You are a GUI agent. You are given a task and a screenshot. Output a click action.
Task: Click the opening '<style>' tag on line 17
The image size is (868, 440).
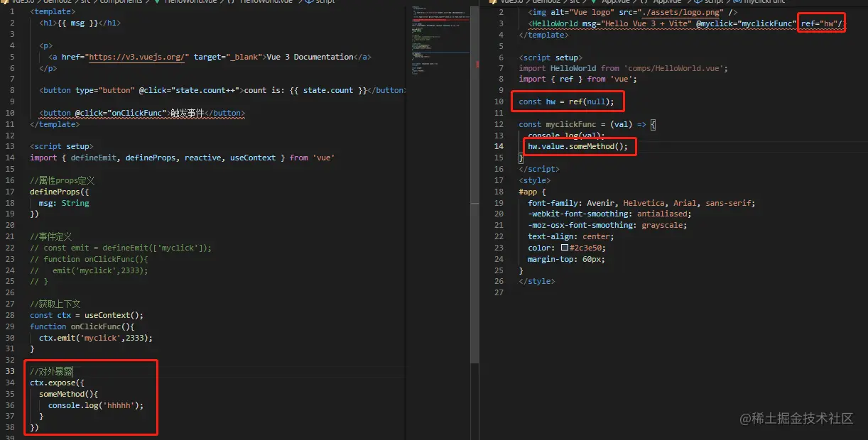535,180
